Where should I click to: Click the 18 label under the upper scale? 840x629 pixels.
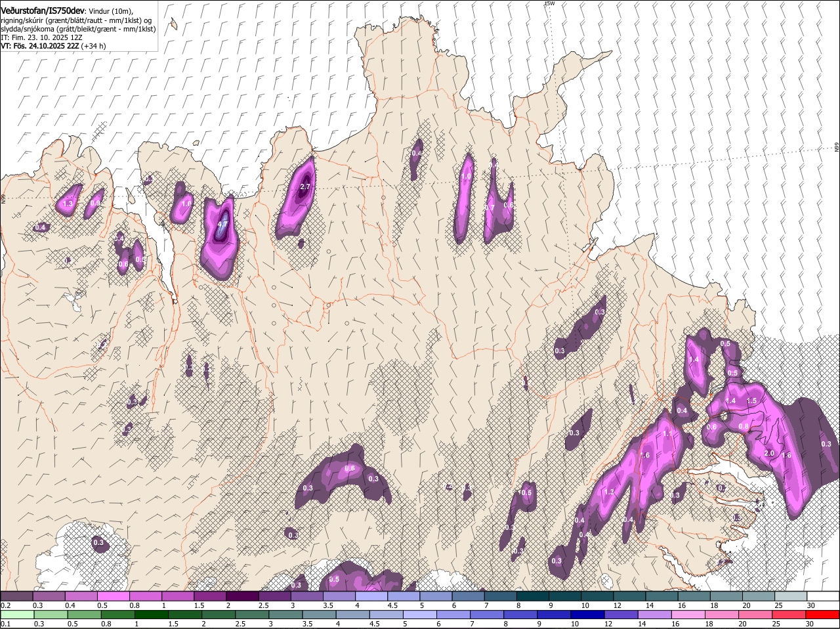[715, 605]
